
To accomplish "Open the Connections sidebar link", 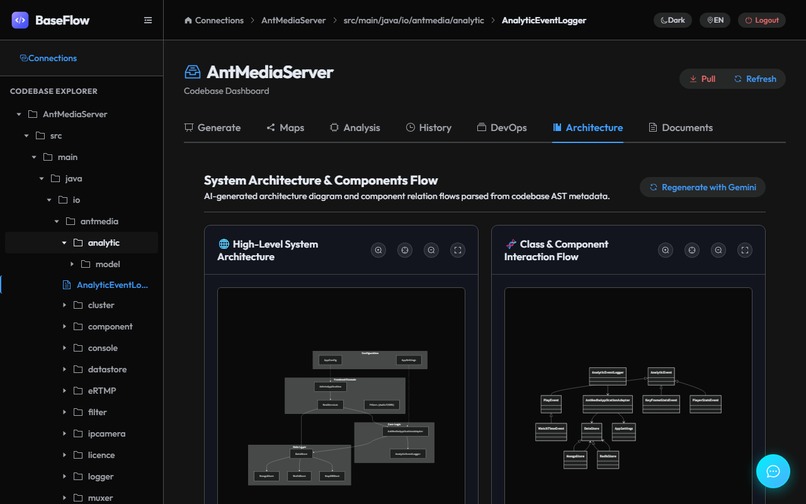I will (48, 58).
